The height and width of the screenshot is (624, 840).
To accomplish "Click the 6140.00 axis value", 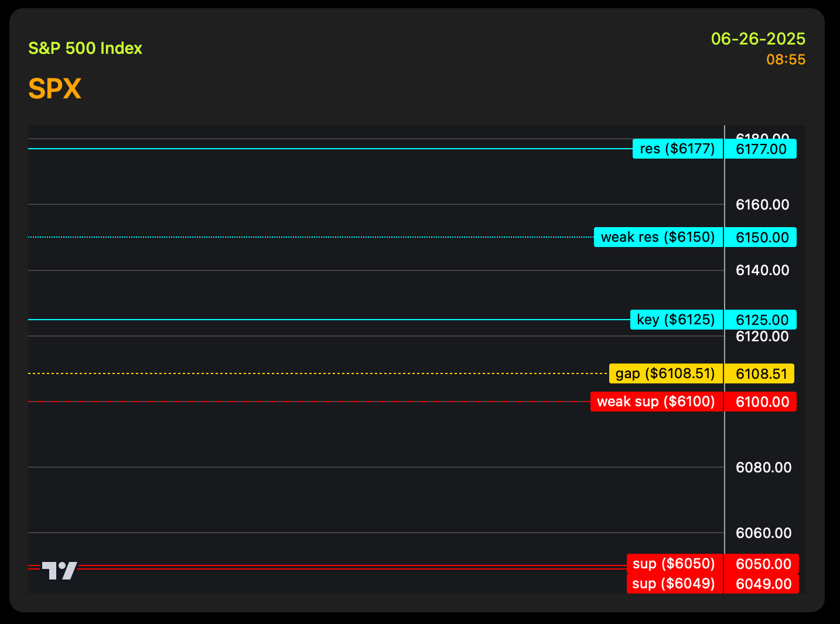I will tap(762, 270).
